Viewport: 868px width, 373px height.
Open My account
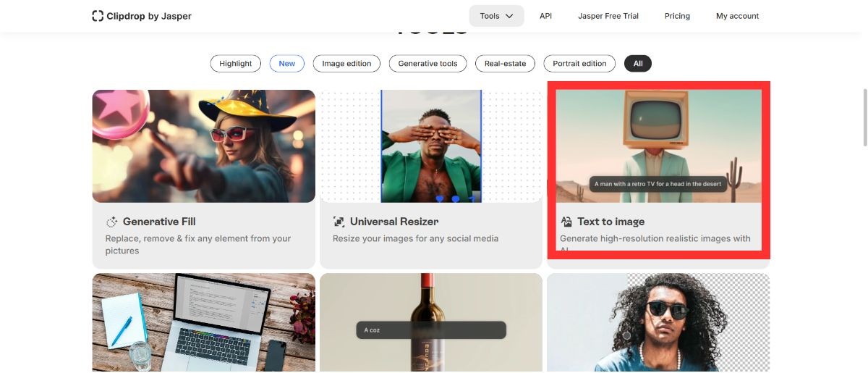tap(738, 16)
